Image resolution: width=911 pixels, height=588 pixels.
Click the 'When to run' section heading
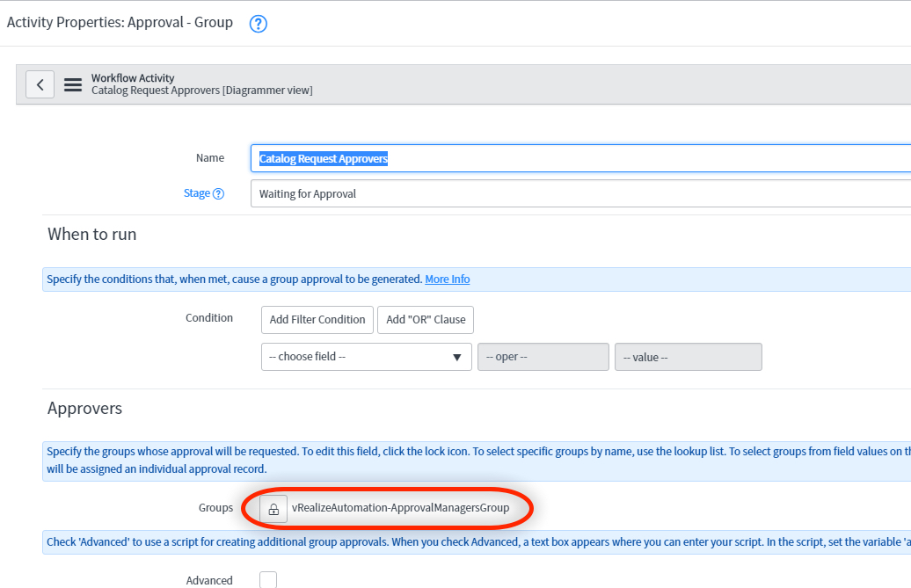pos(92,235)
